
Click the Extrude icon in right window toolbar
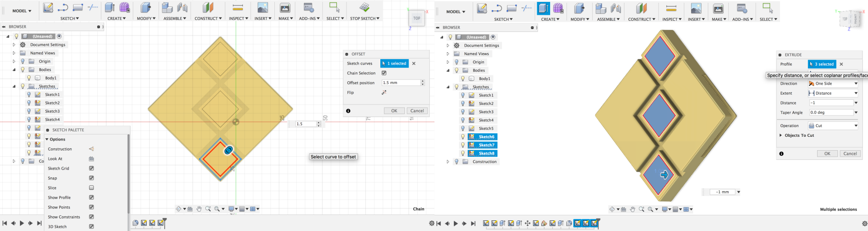click(x=544, y=8)
